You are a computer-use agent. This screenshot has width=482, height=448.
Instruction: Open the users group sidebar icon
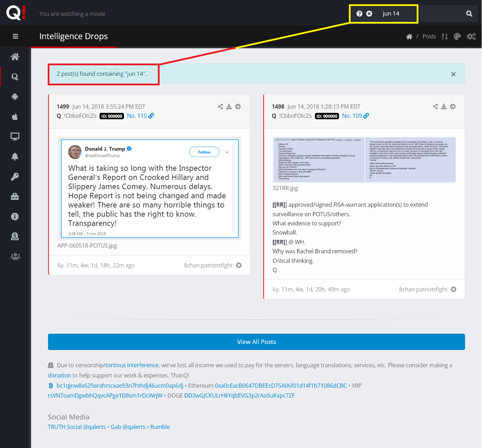coord(15,256)
